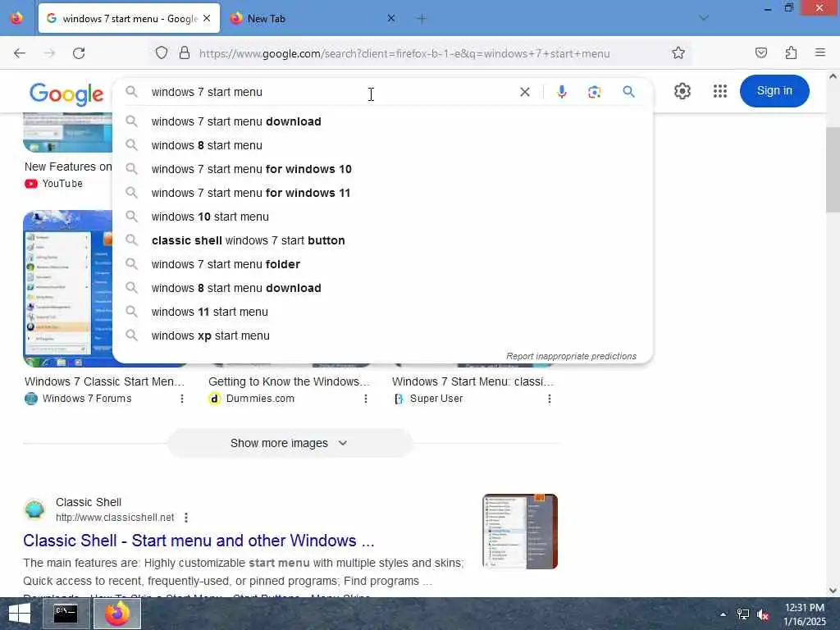Click Firefox icon in the taskbar
The width and height of the screenshot is (840, 630).
coord(117,614)
